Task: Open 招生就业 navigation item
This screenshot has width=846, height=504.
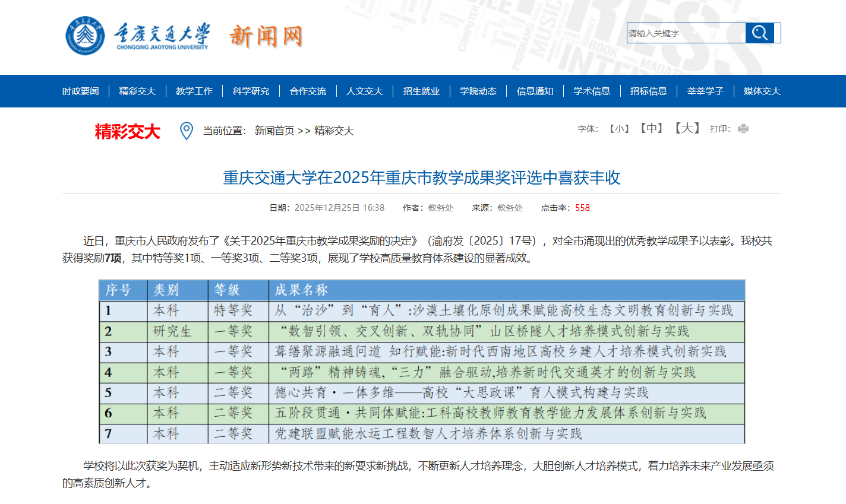Action: point(421,91)
